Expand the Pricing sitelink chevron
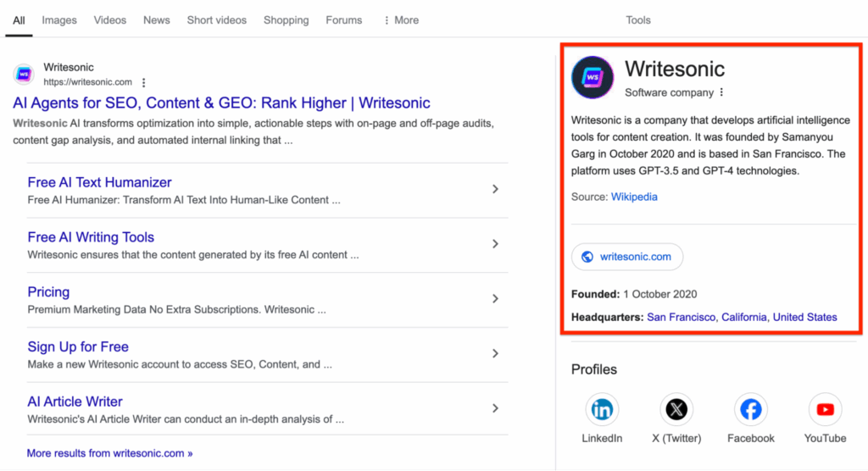Image resolution: width=868 pixels, height=471 pixels. pos(495,299)
